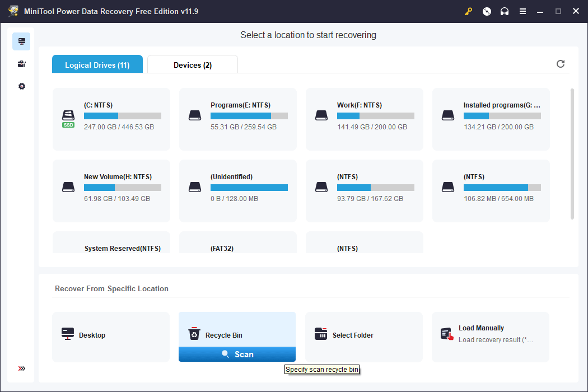Click the Recycle Bin icon
Image resolution: width=588 pixels, height=392 pixels.
(x=194, y=334)
